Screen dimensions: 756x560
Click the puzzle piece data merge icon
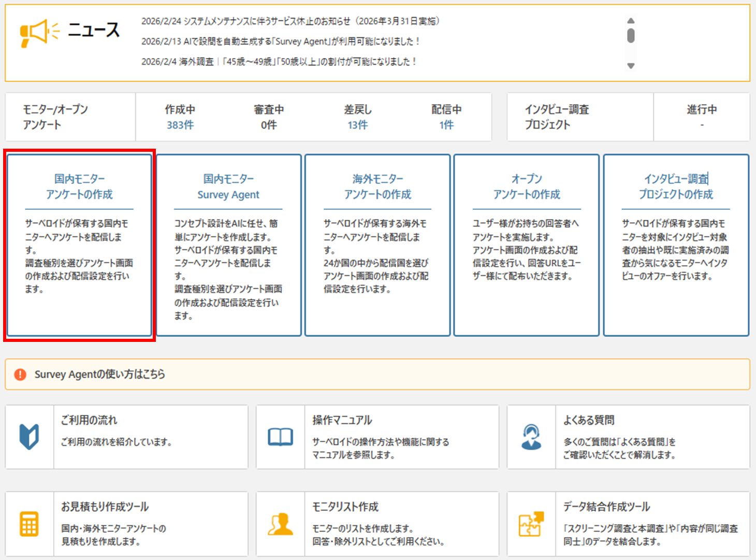tap(531, 524)
